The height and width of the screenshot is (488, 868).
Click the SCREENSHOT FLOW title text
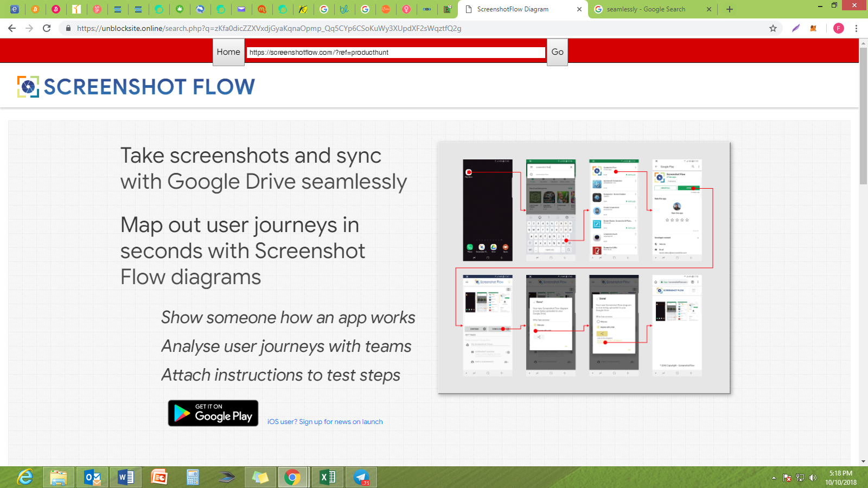tap(149, 87)
